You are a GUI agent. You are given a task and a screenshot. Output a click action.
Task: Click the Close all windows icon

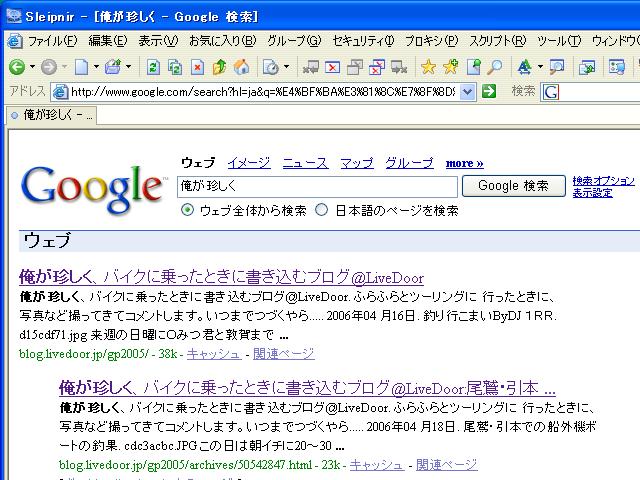coord(377,67)
